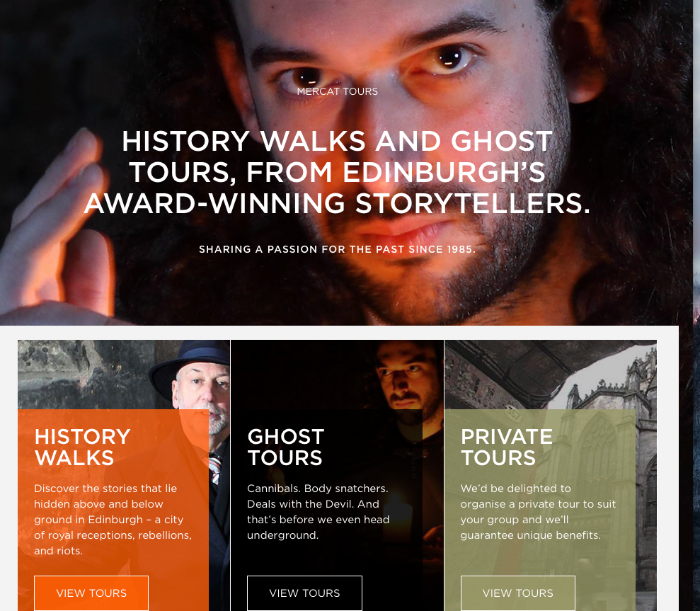Click the 'Cannibals. Body snatchers.' description text
The width and height of the screenshot is (700, 611).
[318, 511]
